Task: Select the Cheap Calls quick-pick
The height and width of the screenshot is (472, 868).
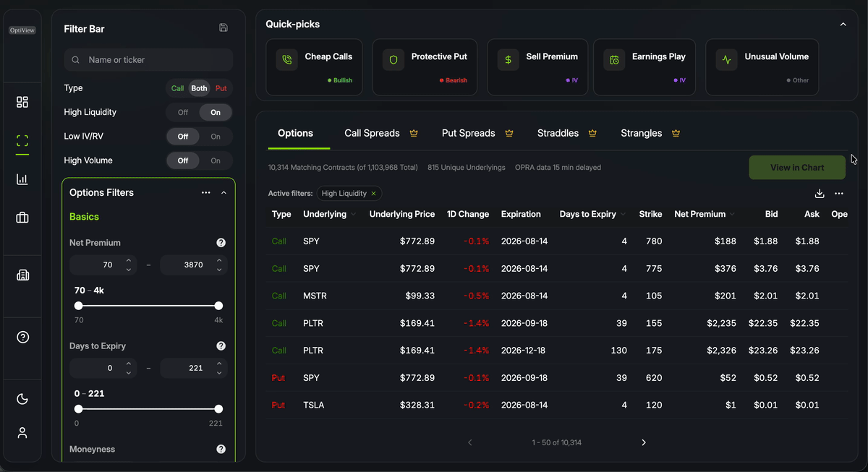Action: pyautogui.click(x=315, y=67)
